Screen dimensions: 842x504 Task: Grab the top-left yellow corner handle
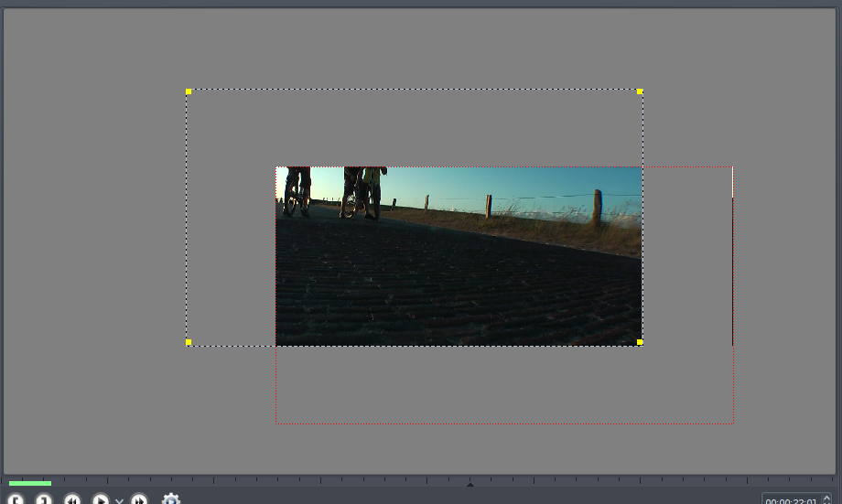click(x=189, y=91)
